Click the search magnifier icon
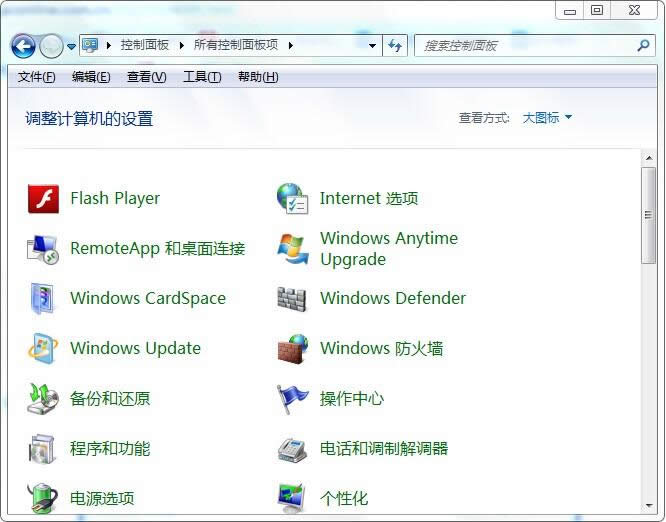Viewport: 666px width, 522px height. tap(643, 45)
